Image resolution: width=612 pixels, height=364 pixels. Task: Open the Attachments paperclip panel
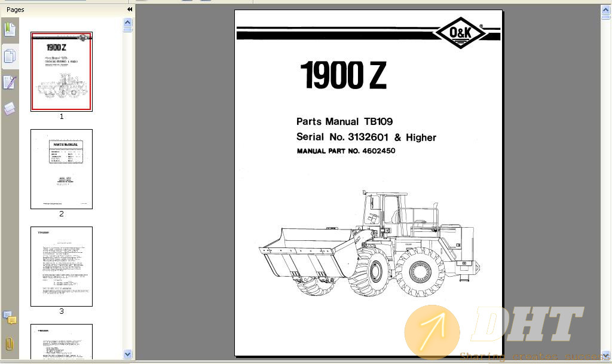10,344
